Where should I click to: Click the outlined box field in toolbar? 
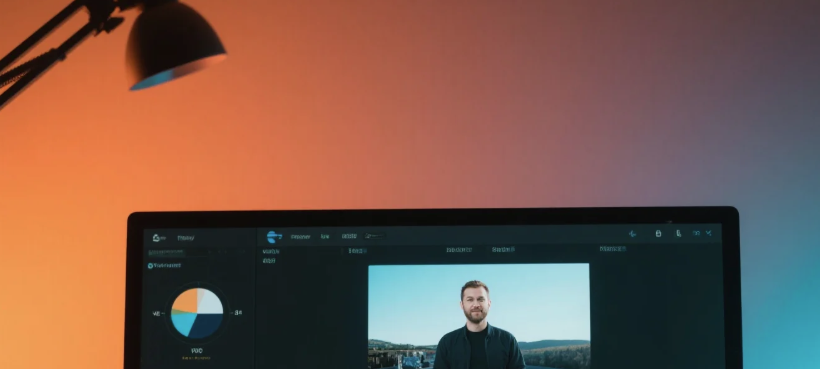click(374, 236)
